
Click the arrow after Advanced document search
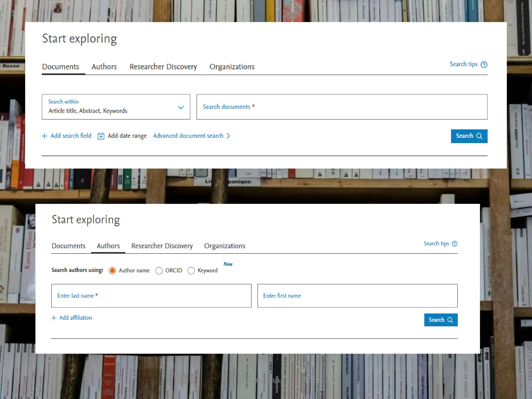tap(228, 136)
